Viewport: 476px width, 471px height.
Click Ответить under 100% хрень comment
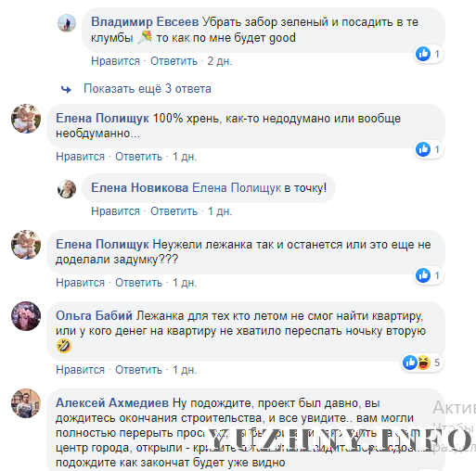138,157
